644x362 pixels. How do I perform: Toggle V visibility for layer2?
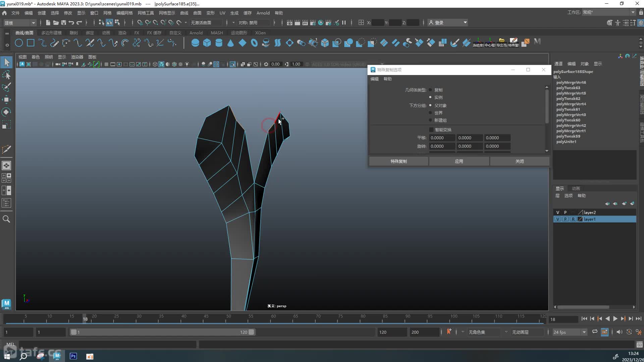(x=558, y=213)
